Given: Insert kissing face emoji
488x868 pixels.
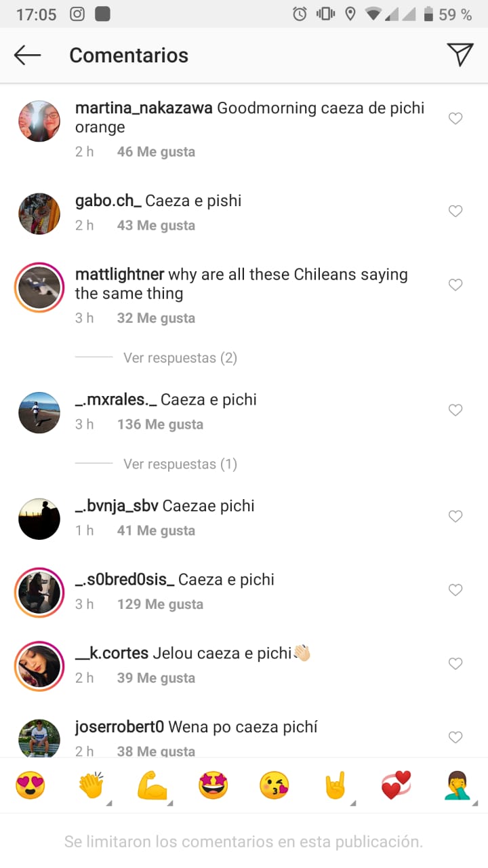Looking at the screenshot, I should 274,785.
